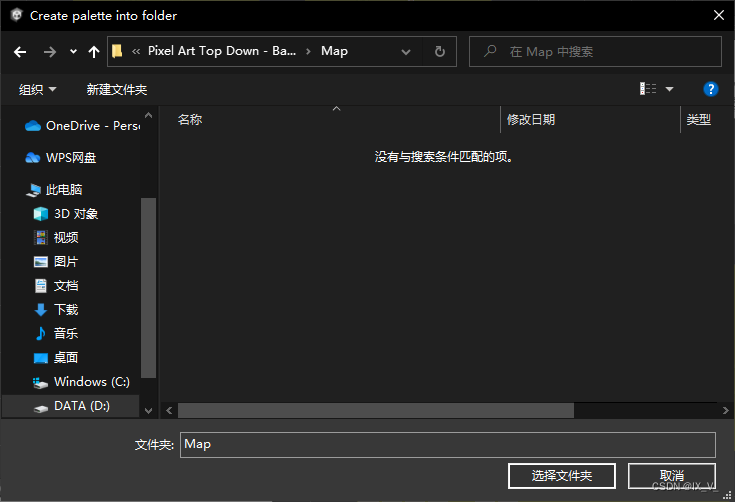This screenshot has width=735, height=502.
Task: Click sidebar scrollbar up arrow
Action: click(149, 115)
